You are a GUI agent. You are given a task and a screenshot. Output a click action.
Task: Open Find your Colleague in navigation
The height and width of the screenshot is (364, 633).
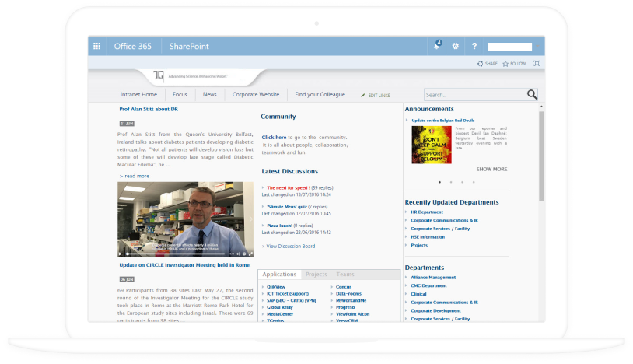320,94
